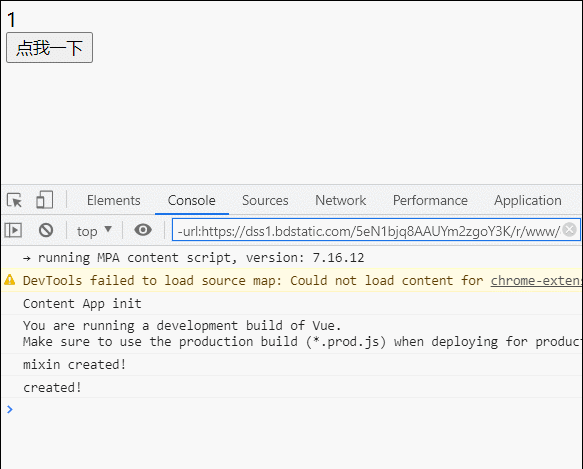Select the yellow warning icon on the DevTools message
The height and width of the screenshot is (469, 583).
pos(10,280)
